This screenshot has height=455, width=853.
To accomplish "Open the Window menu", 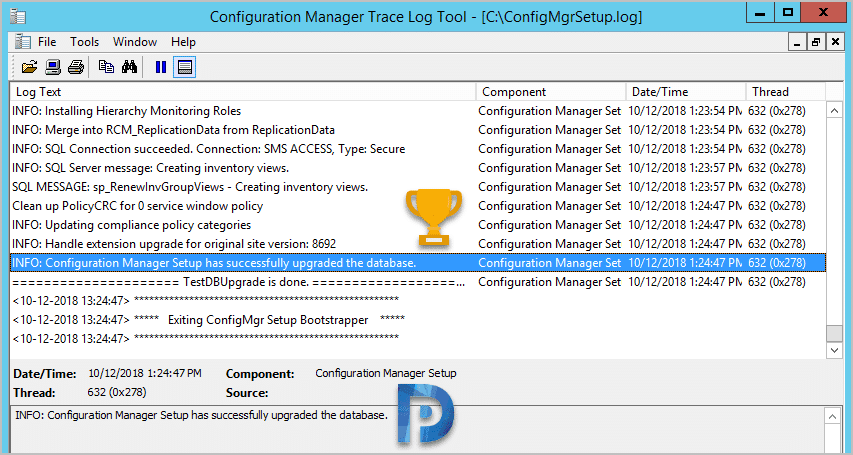I will [x=135, y=42].
